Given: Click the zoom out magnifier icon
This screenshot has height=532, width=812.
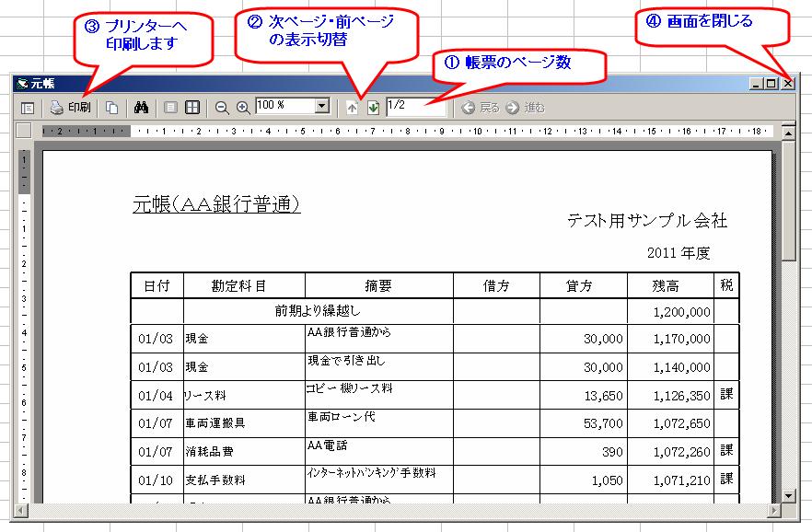Looking at the screenshot, I should click(222, 108).
